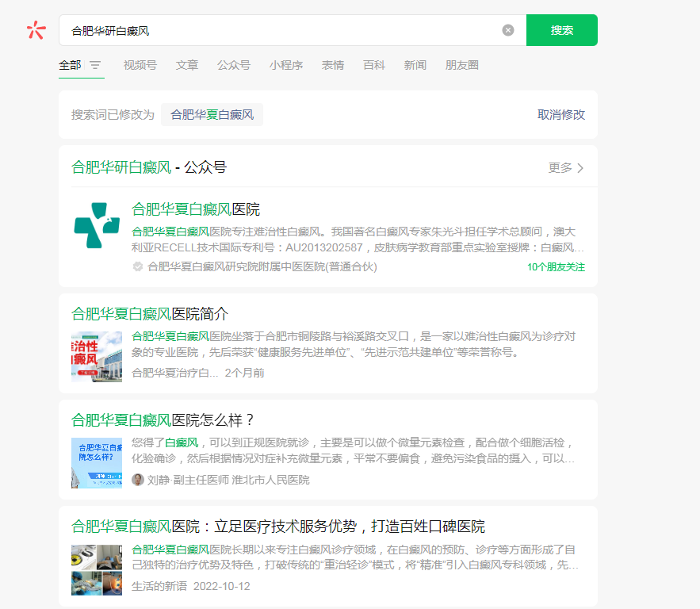Switch to the 公众号 tab
The height and width of the screenshot is (609, 700).
coord(234,65)
